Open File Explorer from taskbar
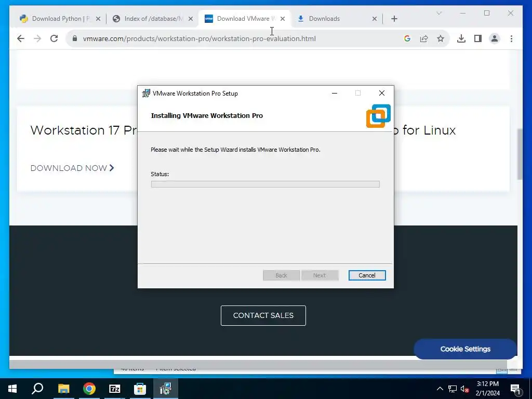The width and height of the screenshot is (532, 399). click(63, 389)
